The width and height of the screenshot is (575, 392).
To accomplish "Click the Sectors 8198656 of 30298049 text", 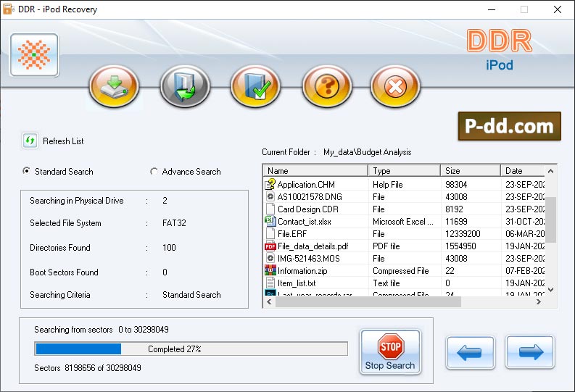I will pos(88,368).
